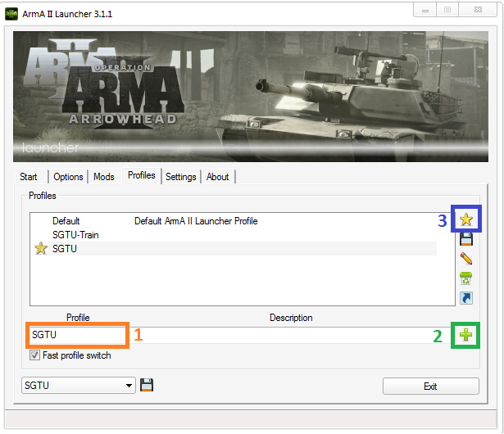This screenshot has width=504, height=434.
Task: Click the blue arrow shortcut icon
Action: [x=466, y=298]
